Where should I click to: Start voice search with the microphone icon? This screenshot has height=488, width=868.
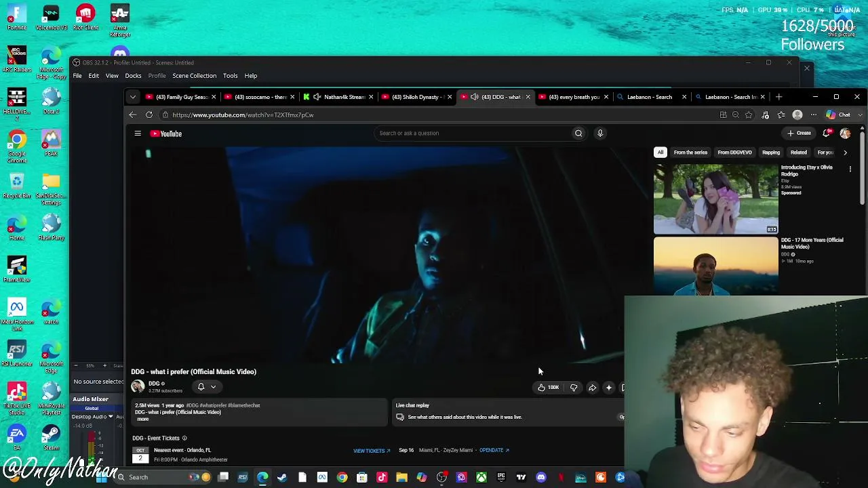[600, 134]
